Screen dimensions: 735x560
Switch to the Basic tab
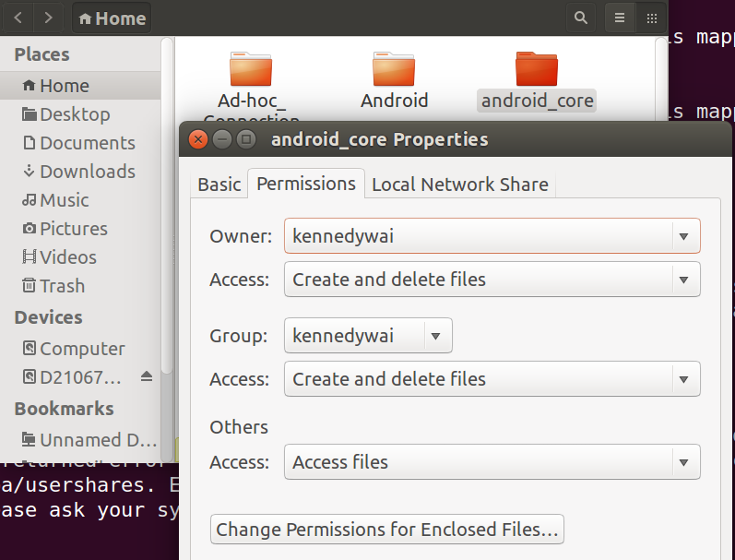pyautogui.click(x=219, y=185)
